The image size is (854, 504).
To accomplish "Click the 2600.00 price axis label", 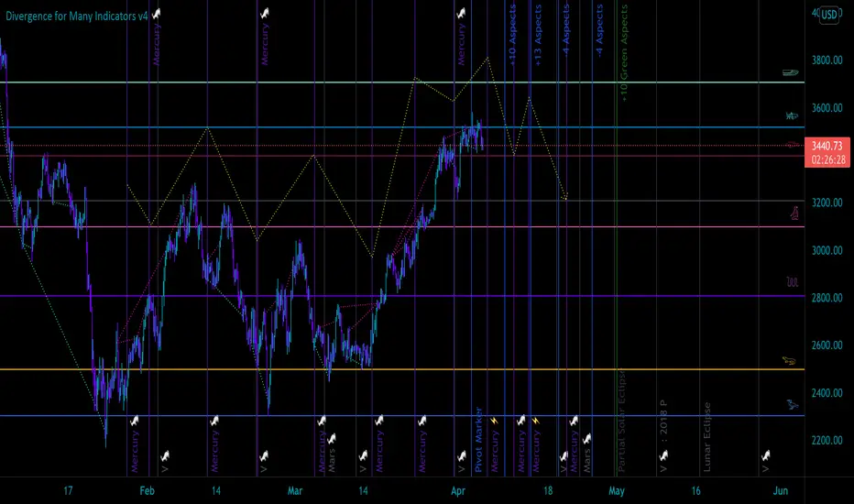I will click(x=827, y=345).
